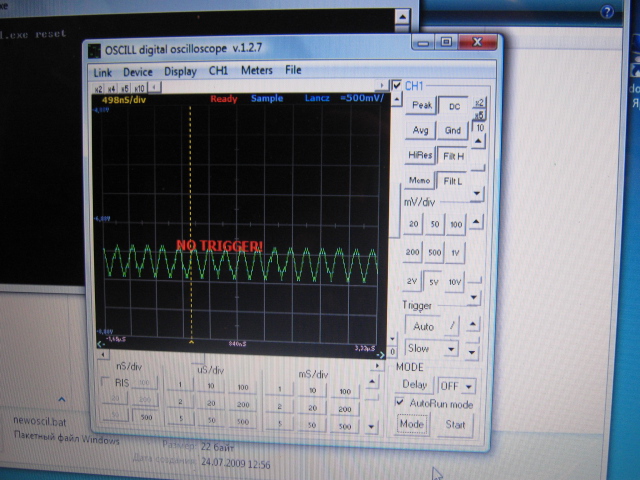The image size is (640, 480).
Task: Lower trigger level with down arrow
Action: pos(471,352)
